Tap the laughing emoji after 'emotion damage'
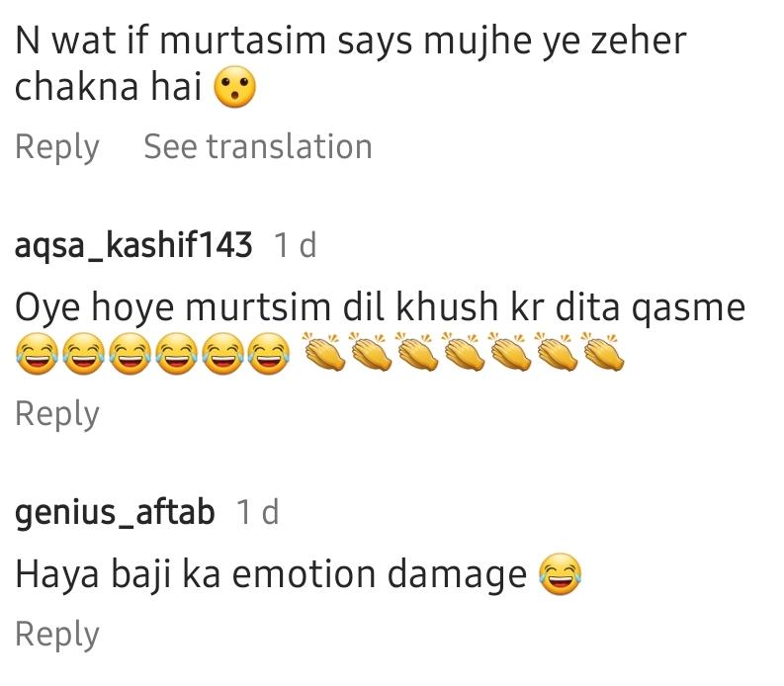The width and height of the screenshot is (784, 686). tap(560, 574)
